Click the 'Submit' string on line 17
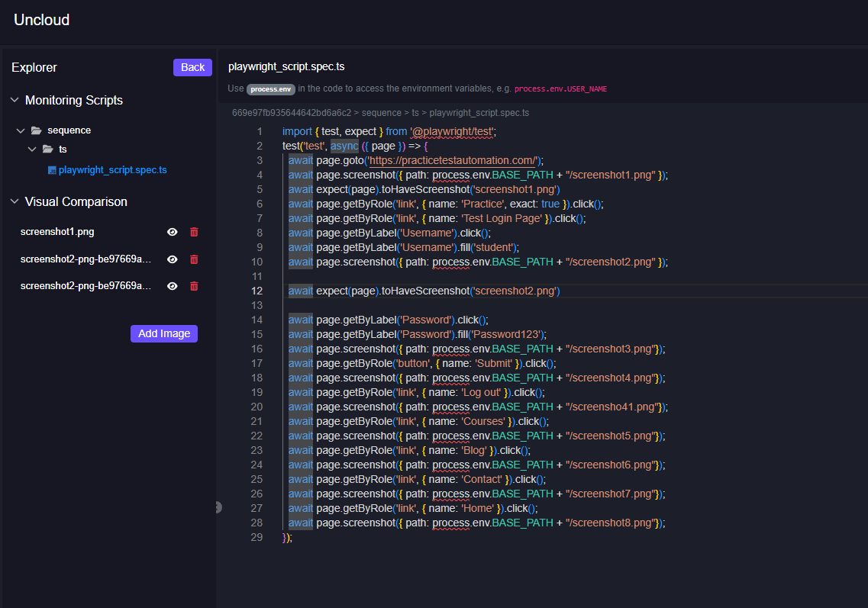 coord(494,363)
